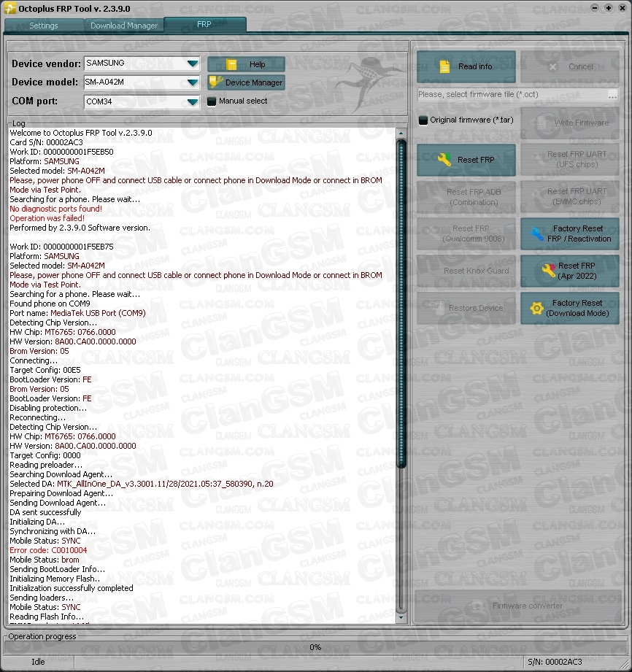
Task: Toggle the Original firmware (*.tar) checkbox
Action: (x=423, y=120)
